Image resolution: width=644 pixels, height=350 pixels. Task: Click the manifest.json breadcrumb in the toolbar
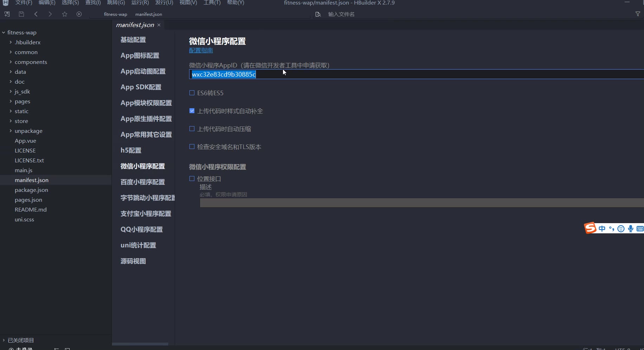[x=149, y=14]
